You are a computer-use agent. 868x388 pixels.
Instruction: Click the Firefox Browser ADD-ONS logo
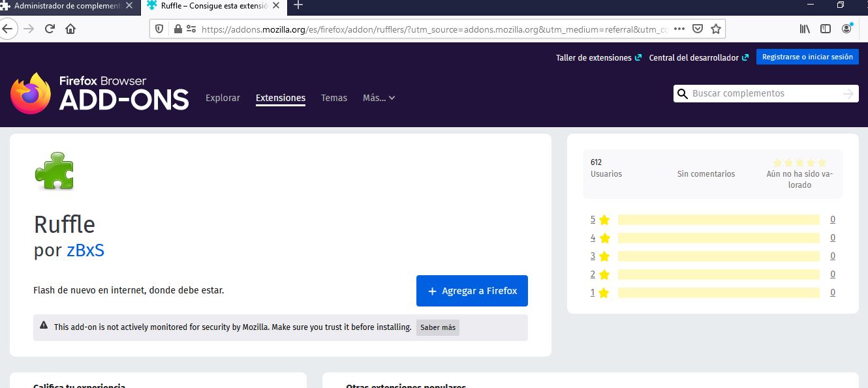click(99, 93)
